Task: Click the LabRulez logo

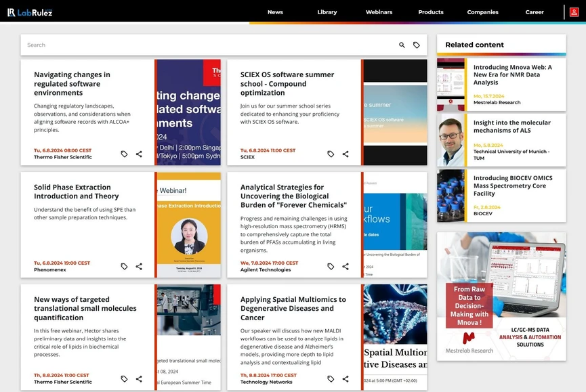Action: (30, 12)
